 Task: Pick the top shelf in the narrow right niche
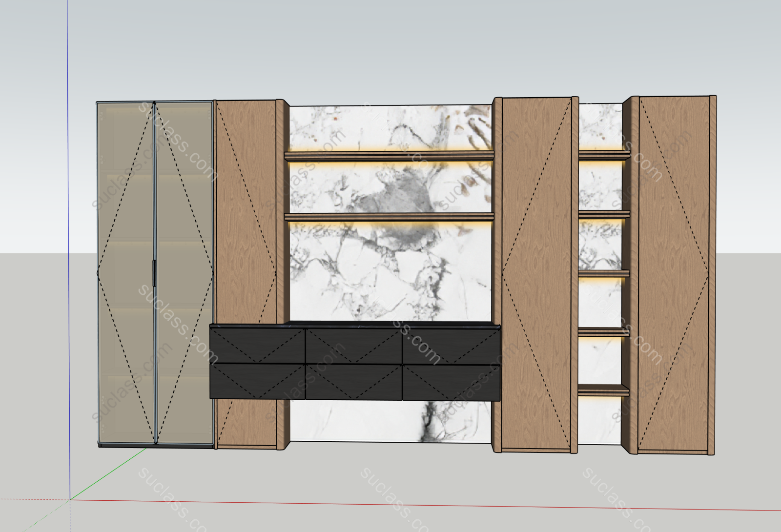click(x=604, y=156)
